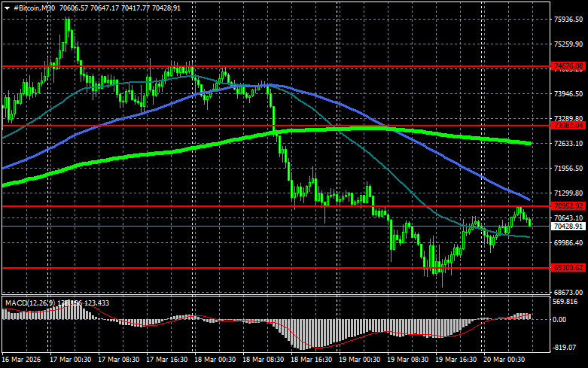Select the red 74676.08 price level label
Screen dimensions: 588x368
pos(568,66)
